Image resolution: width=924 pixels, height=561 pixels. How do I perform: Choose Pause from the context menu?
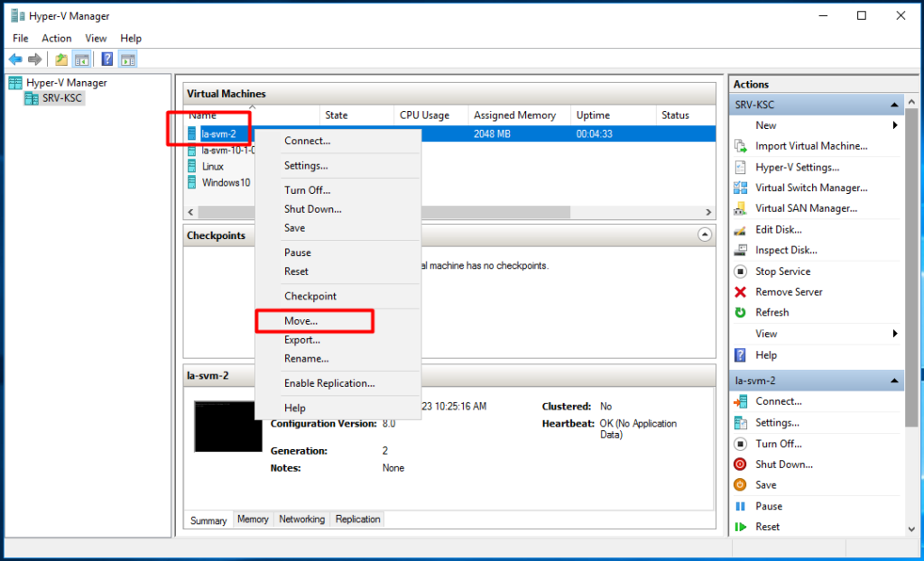point(337,253)
